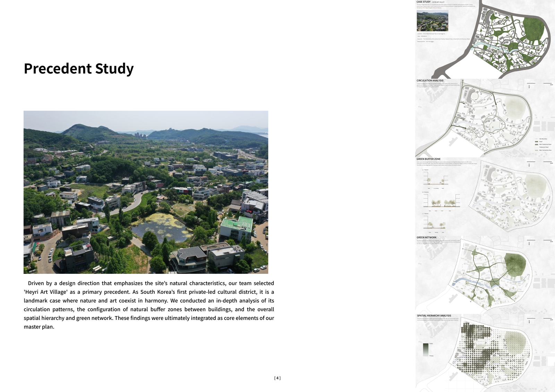This screenshot has height=392, width=555.
Task: Click the Public-Privacy gradient legend bar
Action: coord(426,349)
